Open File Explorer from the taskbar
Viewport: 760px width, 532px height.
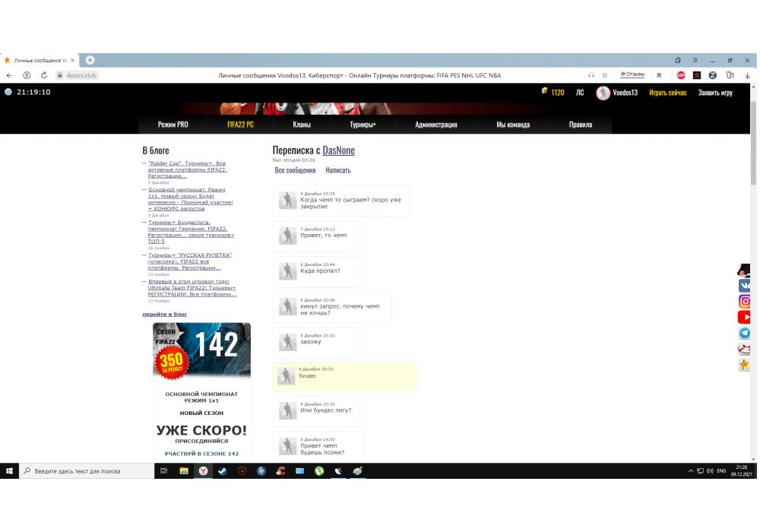point(184,471)
